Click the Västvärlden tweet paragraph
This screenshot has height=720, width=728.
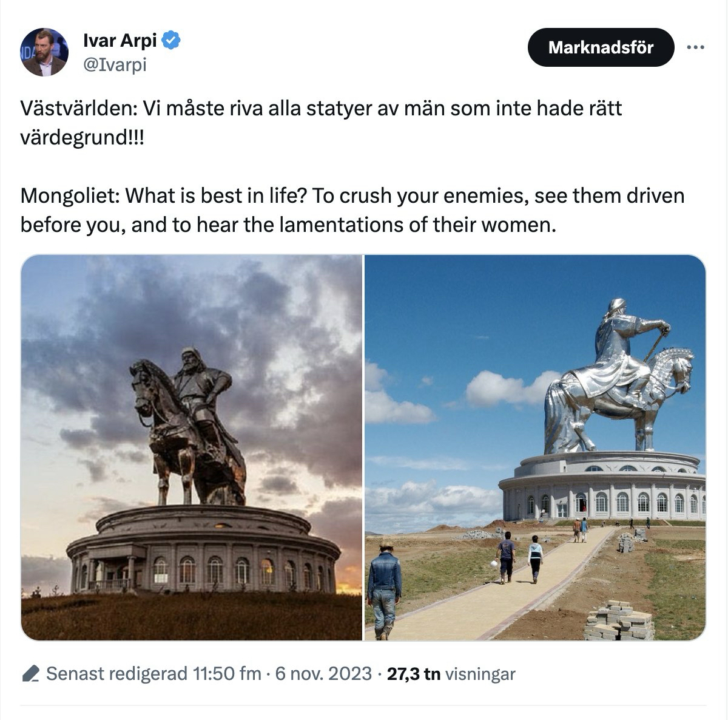click(322, 123)
